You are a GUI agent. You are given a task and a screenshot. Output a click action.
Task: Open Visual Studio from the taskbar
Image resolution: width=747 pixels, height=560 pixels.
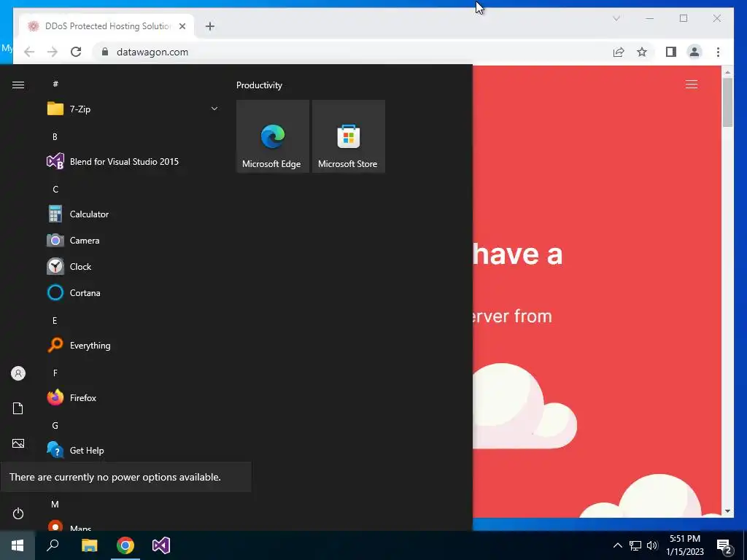tap(161, 545)
